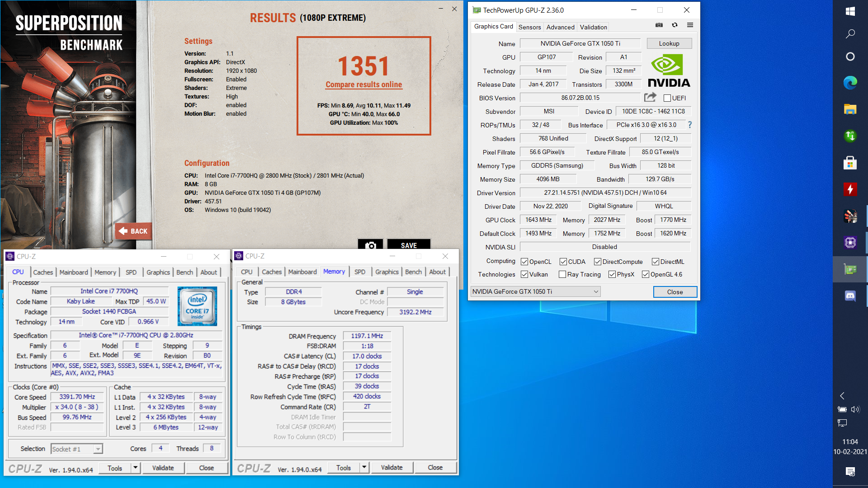Viewport: 868px width, 488px height.
Task: Open the Windows Start menu
Action: (x=850, y=11)
